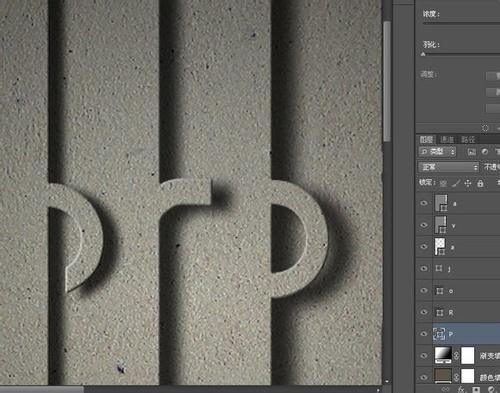Click the color fill layer's brown swatch thumbnail

443,376
